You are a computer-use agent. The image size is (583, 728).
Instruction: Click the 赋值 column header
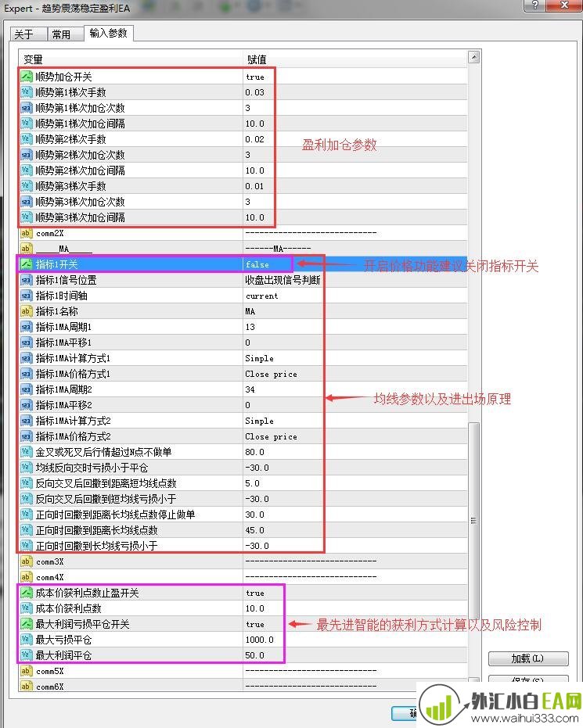[x=355, y=59]
